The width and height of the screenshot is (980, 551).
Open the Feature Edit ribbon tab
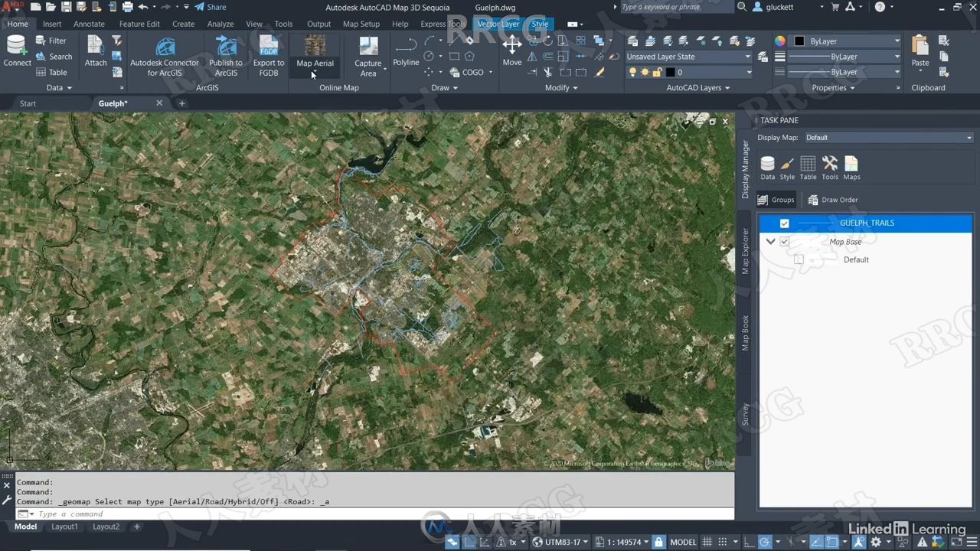tap(139, 24)
